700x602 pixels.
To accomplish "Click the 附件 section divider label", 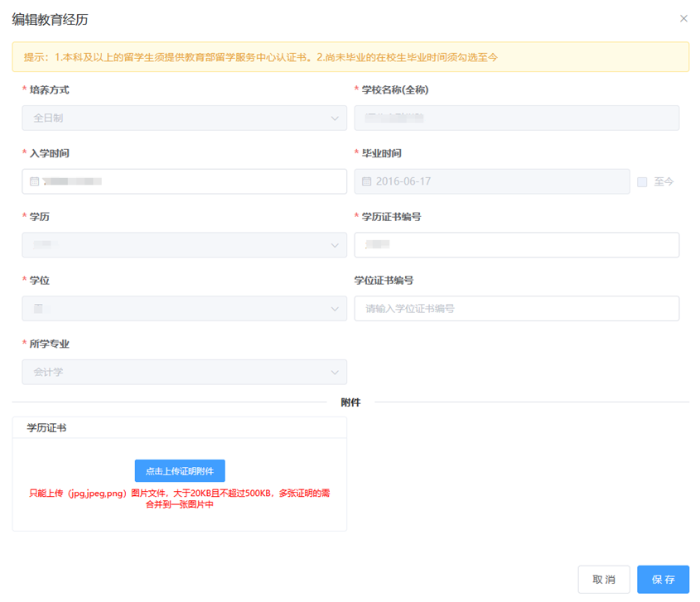I will tap(350, 402).
